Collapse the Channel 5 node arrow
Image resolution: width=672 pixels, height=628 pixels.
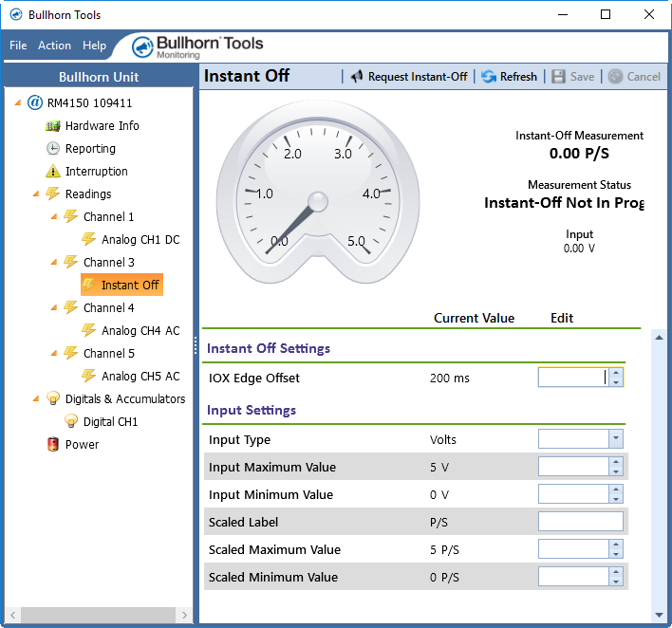click(54, 354)
